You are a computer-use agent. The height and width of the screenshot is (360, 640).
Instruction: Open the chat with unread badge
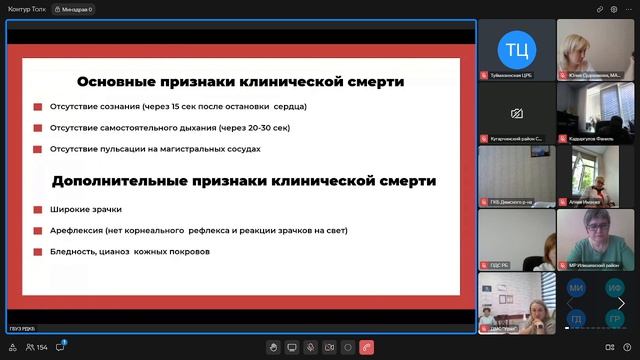click(x=60, y=347)
